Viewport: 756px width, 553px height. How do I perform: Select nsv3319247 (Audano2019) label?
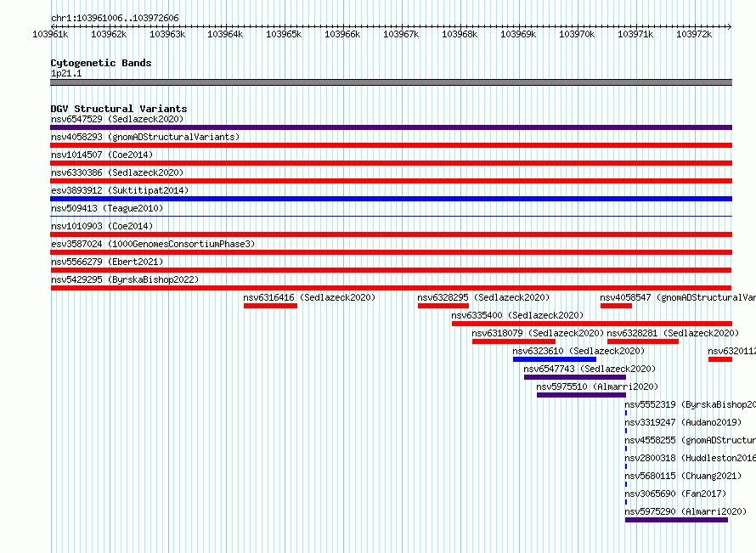point(683,422)
